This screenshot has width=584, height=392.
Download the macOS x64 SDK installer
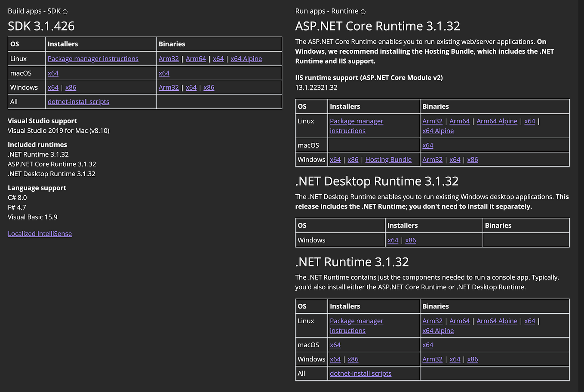(x=53, y=73)
